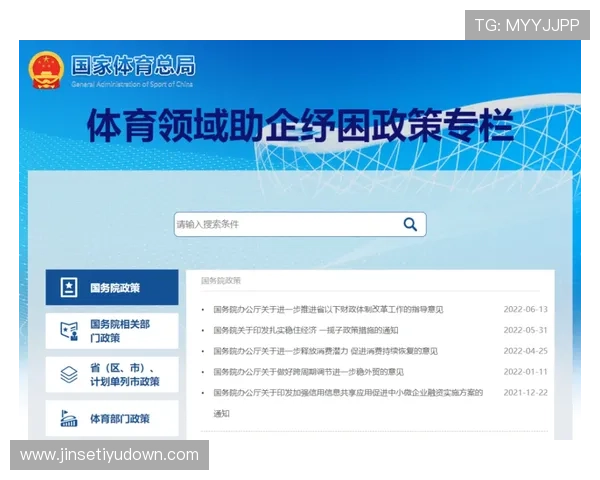600x480 pixels.
Task: Click the date 2022-05-31
Action: [x=525, y=330]
